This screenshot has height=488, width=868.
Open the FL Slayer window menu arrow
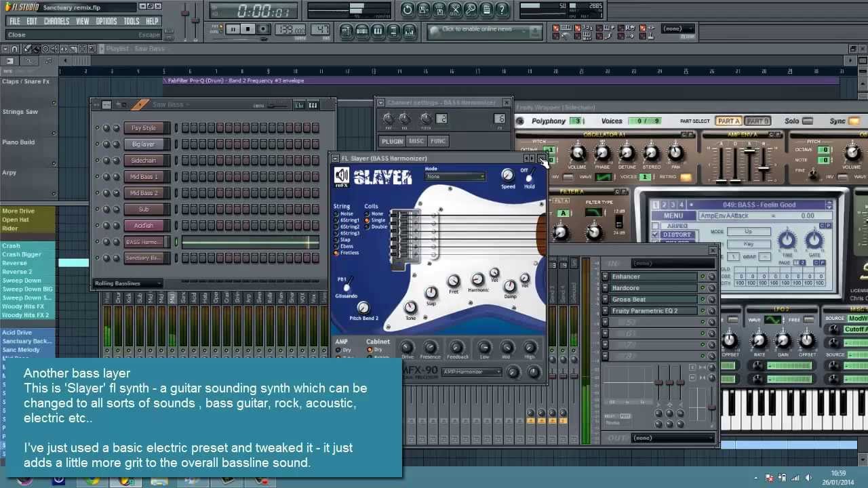336,159
